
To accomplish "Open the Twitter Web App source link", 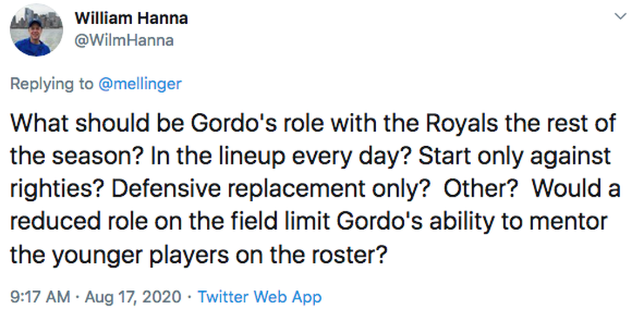I will coord(259,296).
